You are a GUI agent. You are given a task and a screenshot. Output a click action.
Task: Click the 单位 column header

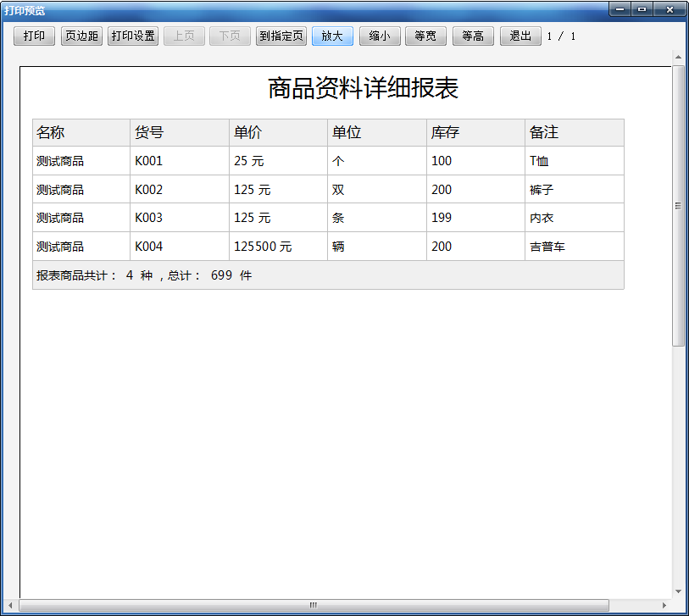(x=377, y=132)
